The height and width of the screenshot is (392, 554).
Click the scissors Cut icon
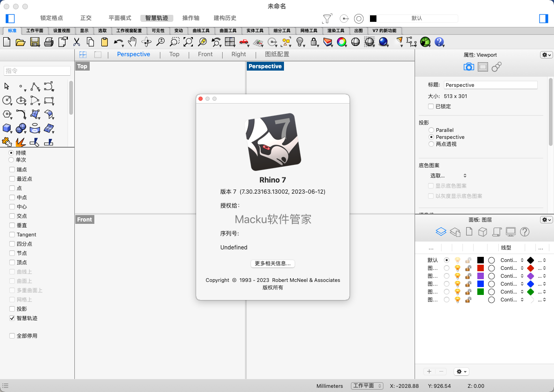pyautogui.click(x=76, y=42)
